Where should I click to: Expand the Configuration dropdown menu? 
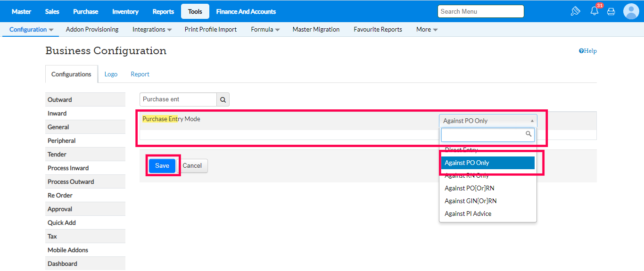coord(31,29)
